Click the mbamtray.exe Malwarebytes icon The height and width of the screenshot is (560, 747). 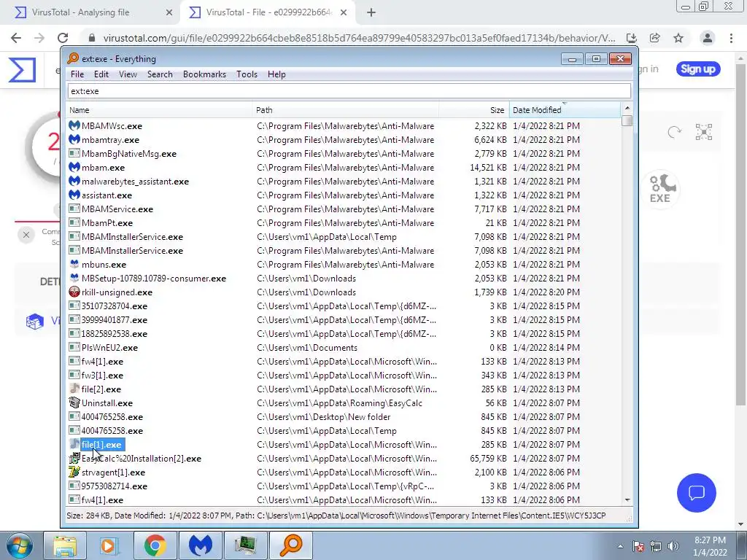(74, 139)
